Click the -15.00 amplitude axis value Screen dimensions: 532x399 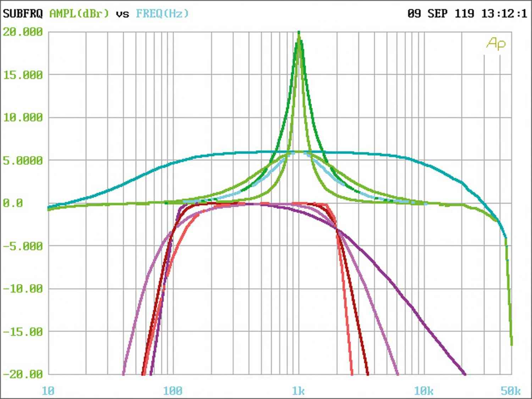click(x=23, y=332)
